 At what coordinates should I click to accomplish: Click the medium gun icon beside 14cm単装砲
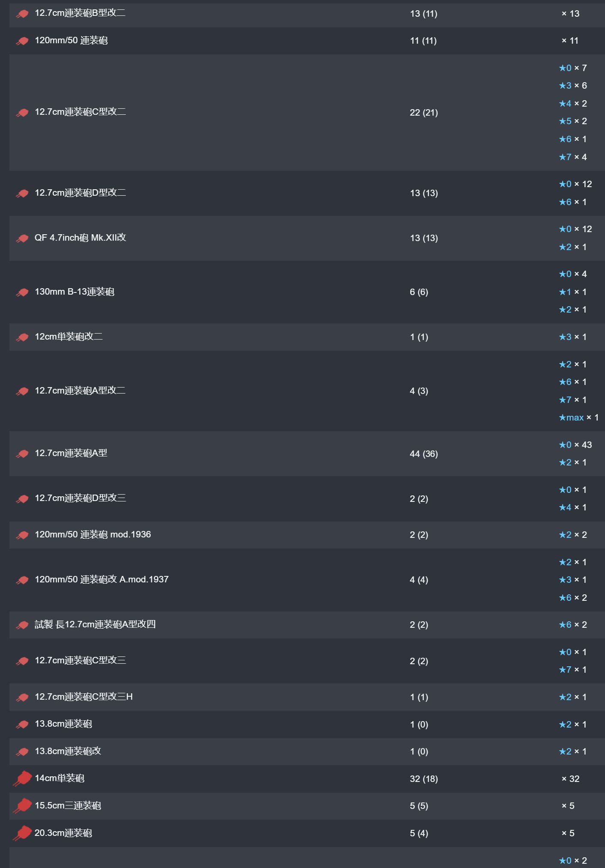click(22, 779)
